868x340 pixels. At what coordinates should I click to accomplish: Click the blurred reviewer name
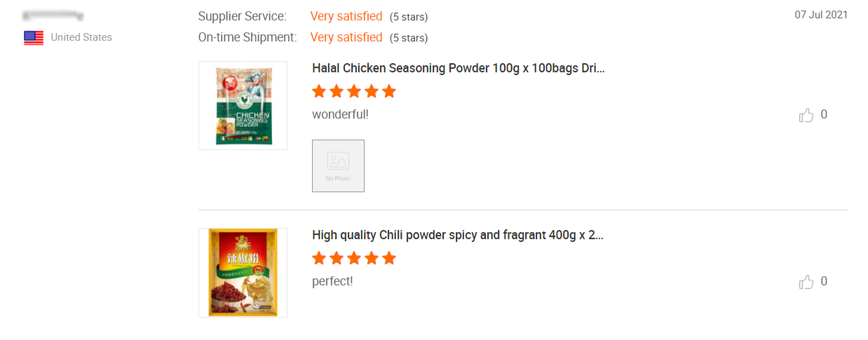pyautogui.click(x=53, y=15)
